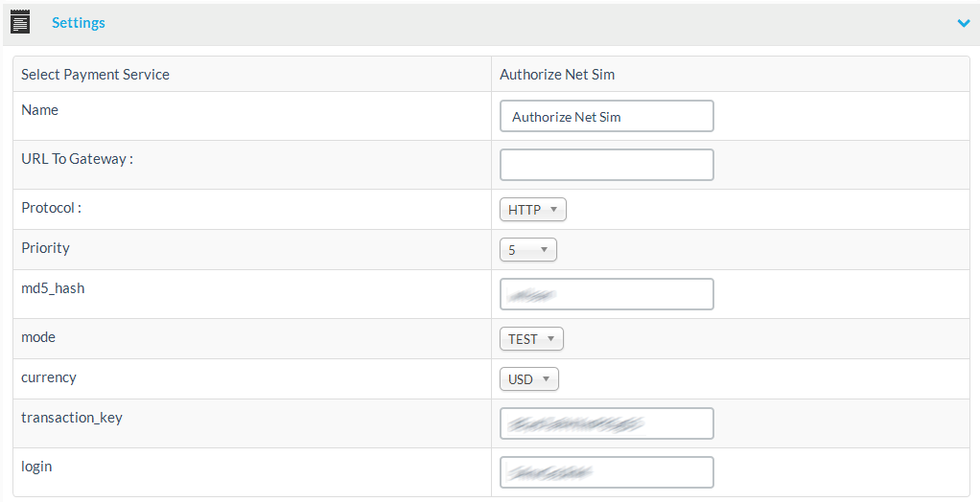Image resolution: width=980 pixels, height=502 pixels.
Task: Click the "transaction_key" row label
Action: 72,417
